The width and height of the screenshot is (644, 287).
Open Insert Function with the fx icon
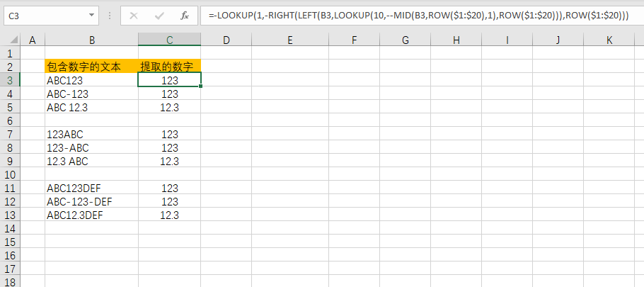coord(184,15)
